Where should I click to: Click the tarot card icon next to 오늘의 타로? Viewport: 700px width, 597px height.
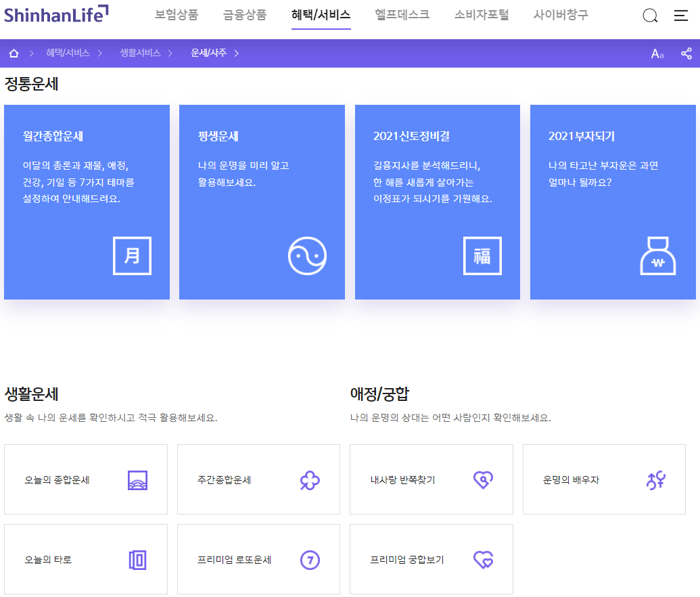pyautogui.click(x=138, y=559)
